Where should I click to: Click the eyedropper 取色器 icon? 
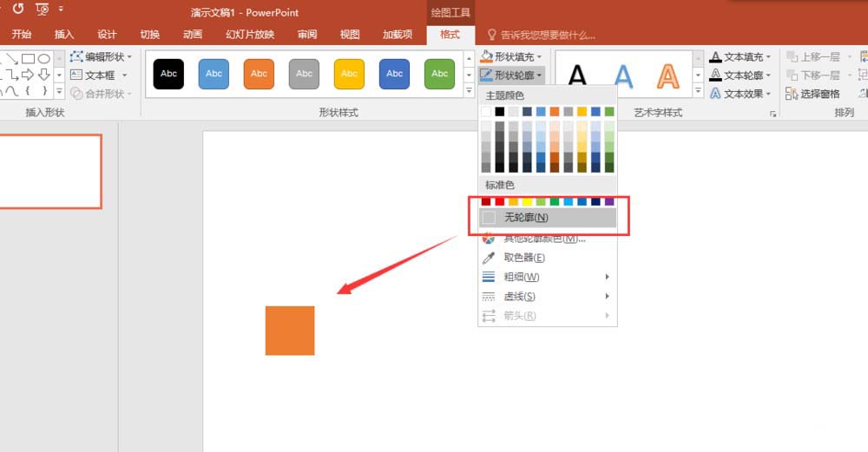488,258
